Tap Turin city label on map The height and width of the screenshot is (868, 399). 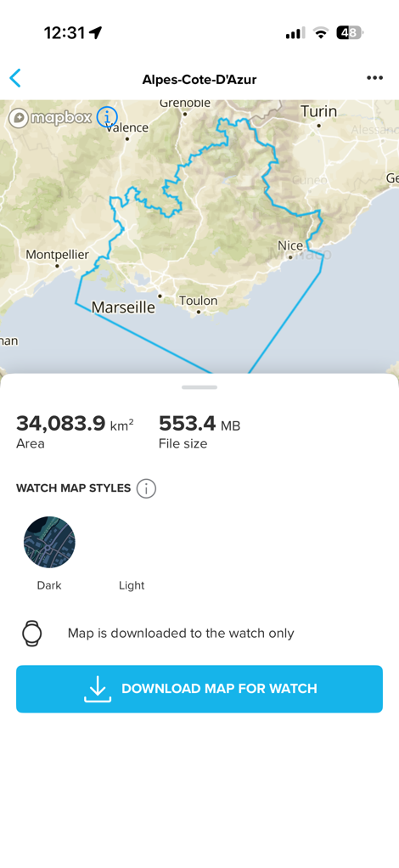(x=318, y=111)
